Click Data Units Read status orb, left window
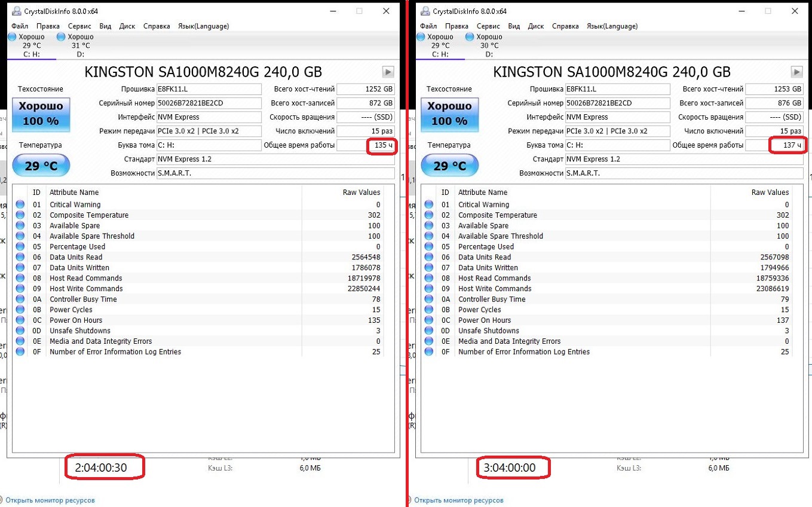The image size is (812, 507). click(x=20, y=257)
